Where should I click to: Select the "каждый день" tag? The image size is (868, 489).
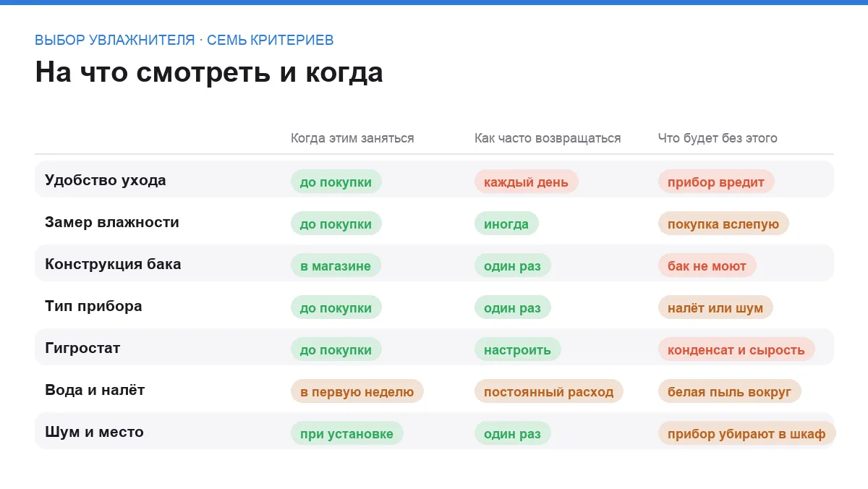(x=526, y=182)
